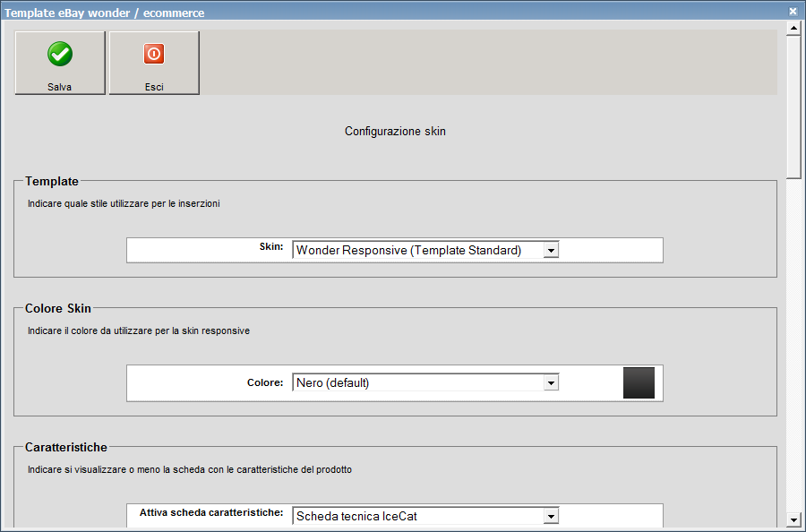Click the black color preview swatch
The width and height of the screenshot is (806, 532).
(x=639, y=383)
